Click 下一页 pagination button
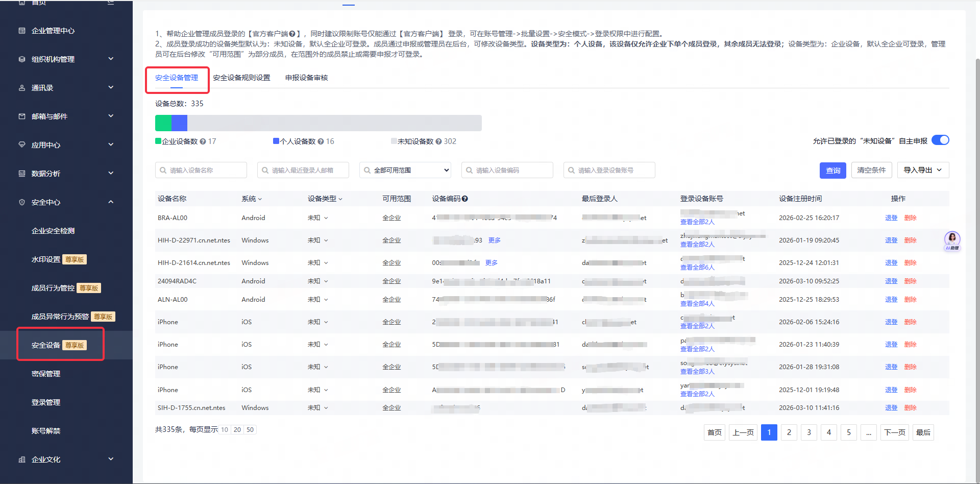 pyautogui.click(x=895, y=432)
